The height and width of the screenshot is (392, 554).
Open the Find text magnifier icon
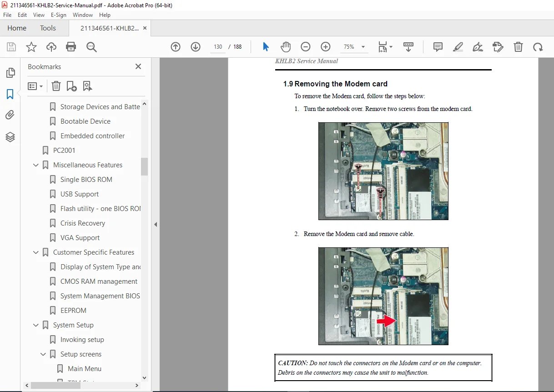[91, 47]
